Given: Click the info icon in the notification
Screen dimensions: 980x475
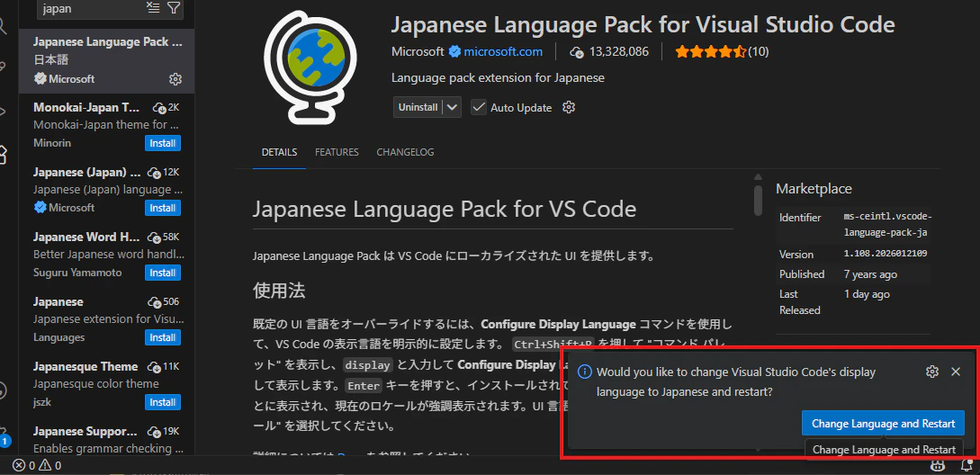Looking at the screenshot, I should (584, 372).
